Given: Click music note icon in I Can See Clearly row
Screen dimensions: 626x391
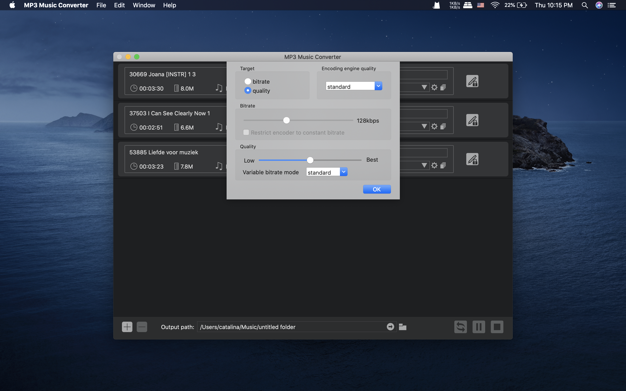Looking at the screenshot, I should coord(219,127).
